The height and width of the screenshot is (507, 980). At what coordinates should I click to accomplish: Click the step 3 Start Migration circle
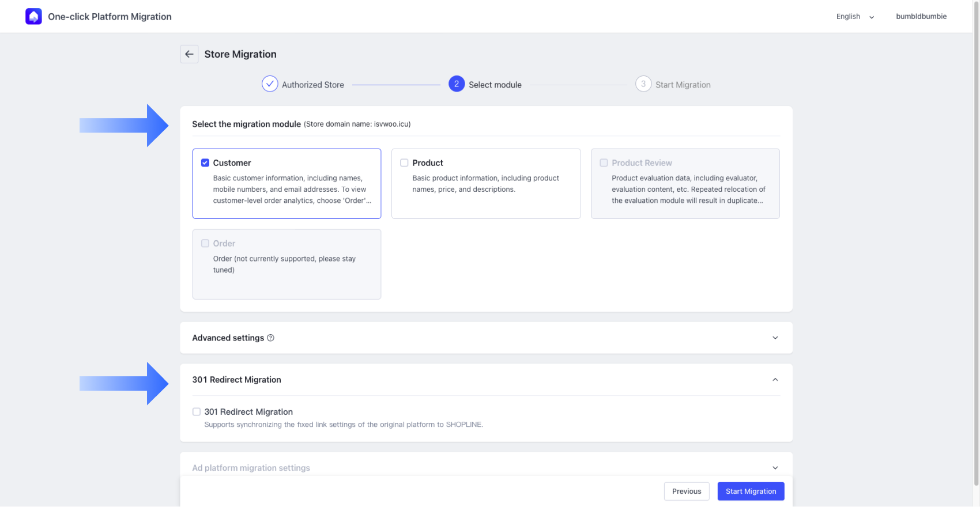coord(643,84)
